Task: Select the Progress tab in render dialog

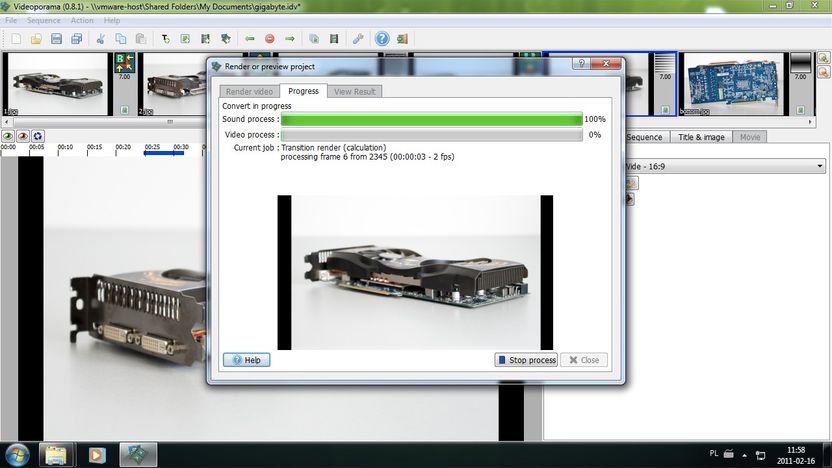Action: pyautogui.click(x=304, y=91)
